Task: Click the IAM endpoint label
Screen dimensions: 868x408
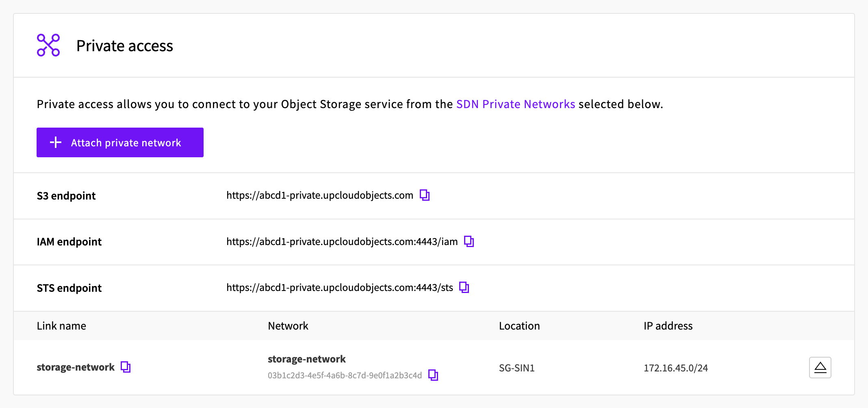Action: pos(69,242)
